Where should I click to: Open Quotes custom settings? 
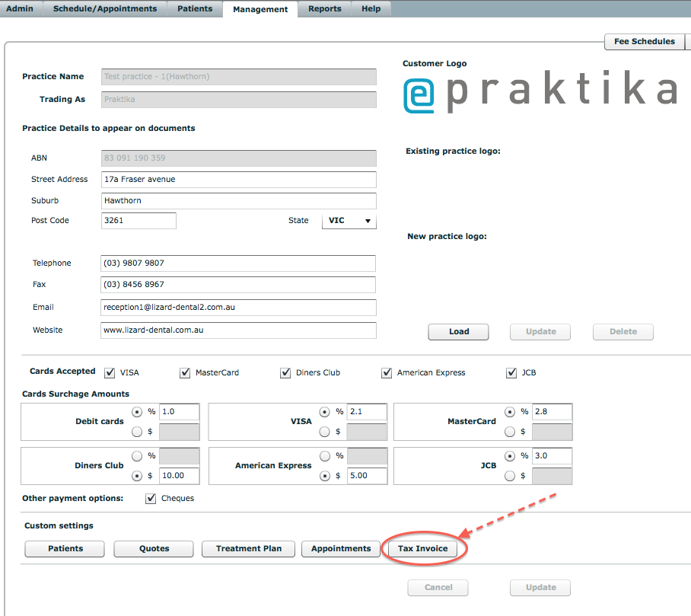[x=154, y=549]
